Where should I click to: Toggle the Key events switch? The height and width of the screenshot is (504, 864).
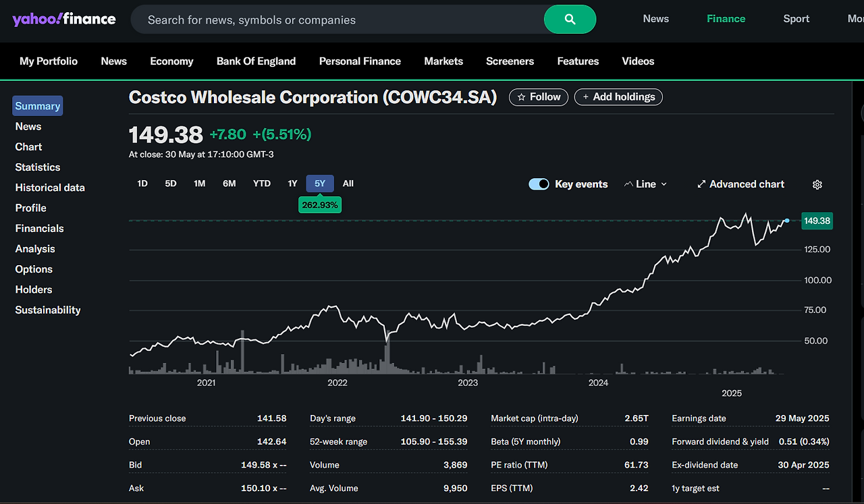tap(539, 184)
